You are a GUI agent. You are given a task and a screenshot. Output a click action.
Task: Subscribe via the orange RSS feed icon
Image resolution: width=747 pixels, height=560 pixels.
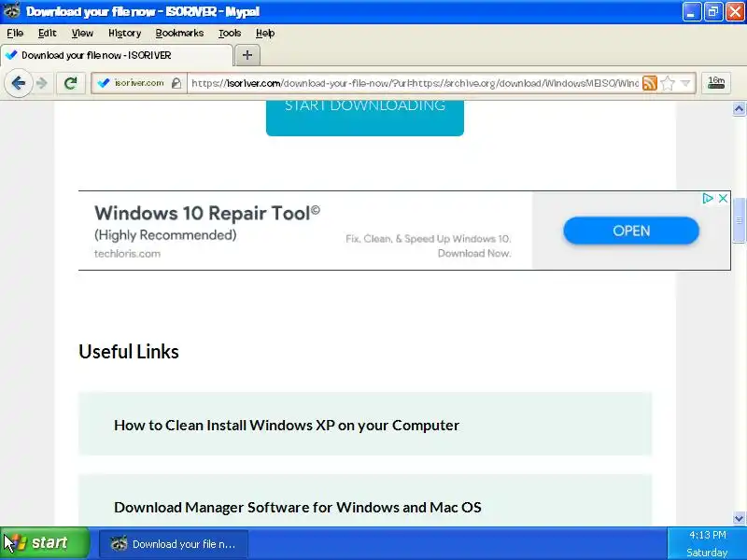(x=649, y=83)
